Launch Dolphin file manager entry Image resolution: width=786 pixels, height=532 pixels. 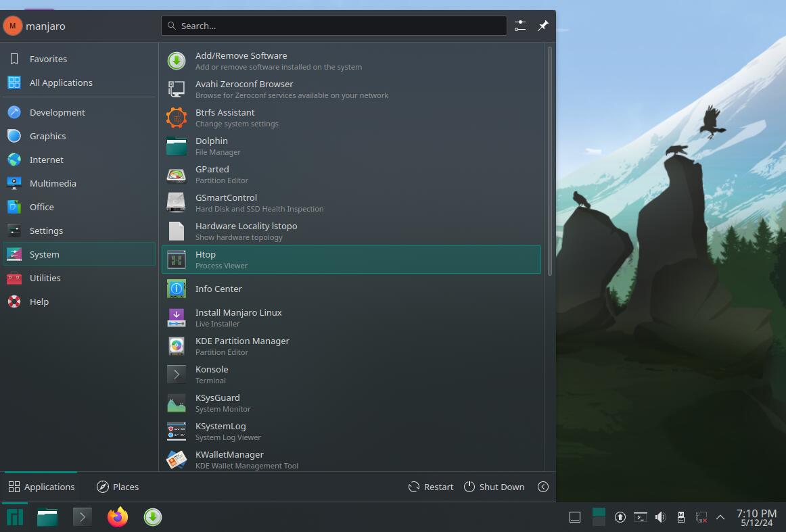click(x=351, y=146)
